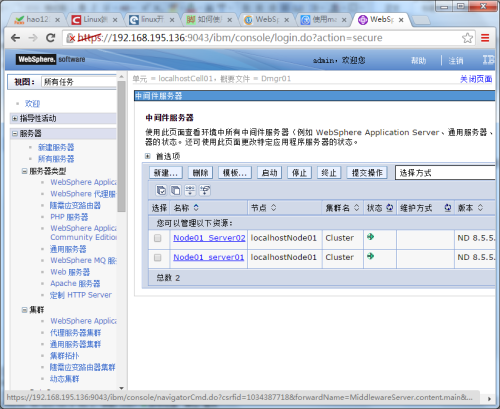Select checkbox for Node01_Server02
The height and width of the screenshot is (409, 500).
pyautogui.click(x=158, y=238)
